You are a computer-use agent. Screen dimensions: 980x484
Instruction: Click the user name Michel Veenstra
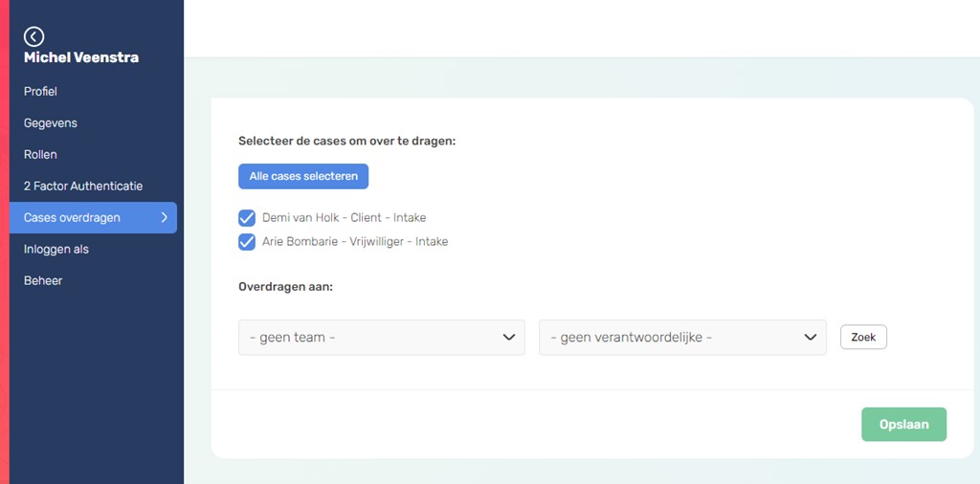pyautogui.click(x=81, y=58)
